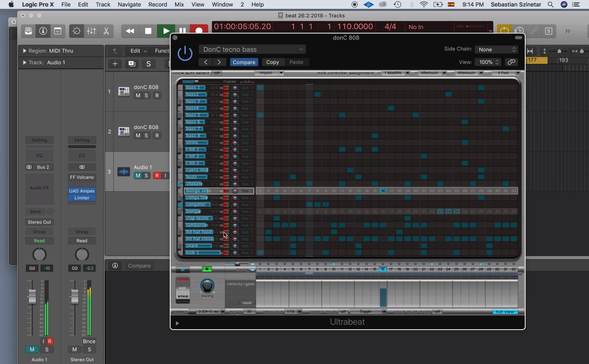Open the Mixer faders icon
This screenshot has width=589, height=364.
(x=91, y=31)
